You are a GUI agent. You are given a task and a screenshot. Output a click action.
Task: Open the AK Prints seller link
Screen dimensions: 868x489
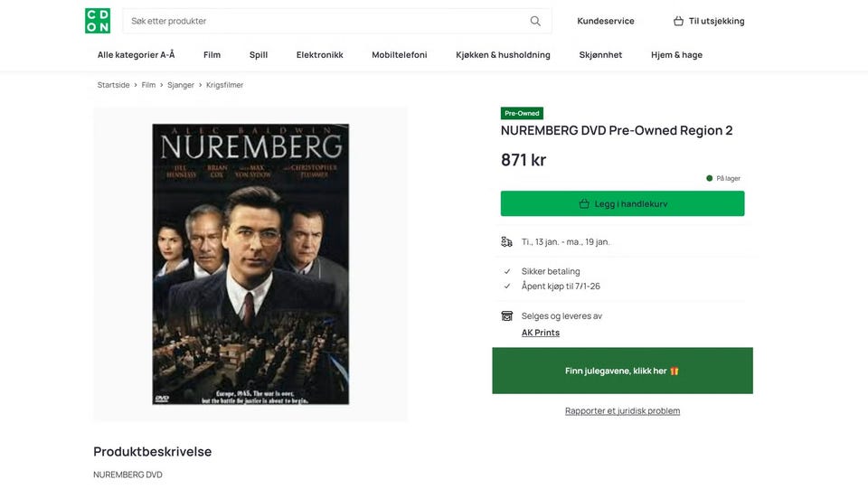point(541,333)
